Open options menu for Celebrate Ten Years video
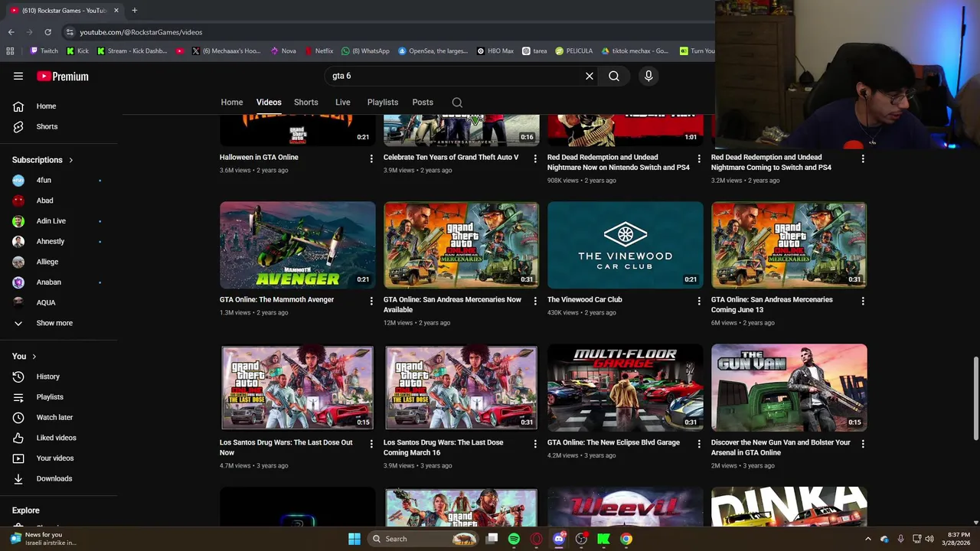Viewport: 980px width, 551px height. pos(535,158)
